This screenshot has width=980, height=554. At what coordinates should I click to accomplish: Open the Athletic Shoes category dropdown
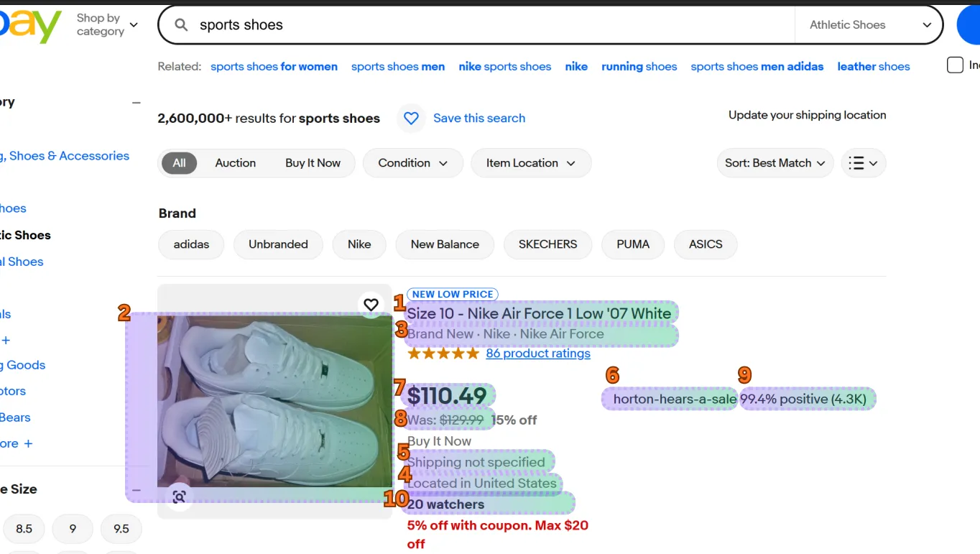point(869,25)
